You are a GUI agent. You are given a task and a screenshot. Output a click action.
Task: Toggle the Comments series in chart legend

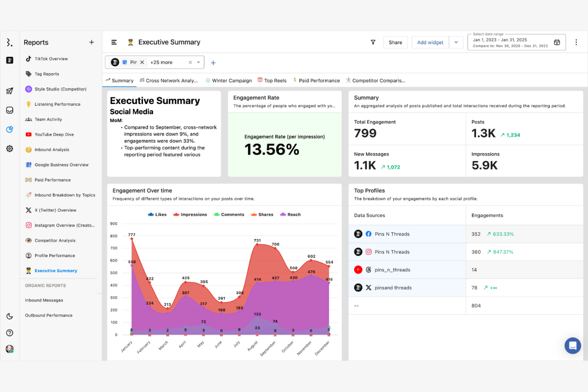[229, 214]
